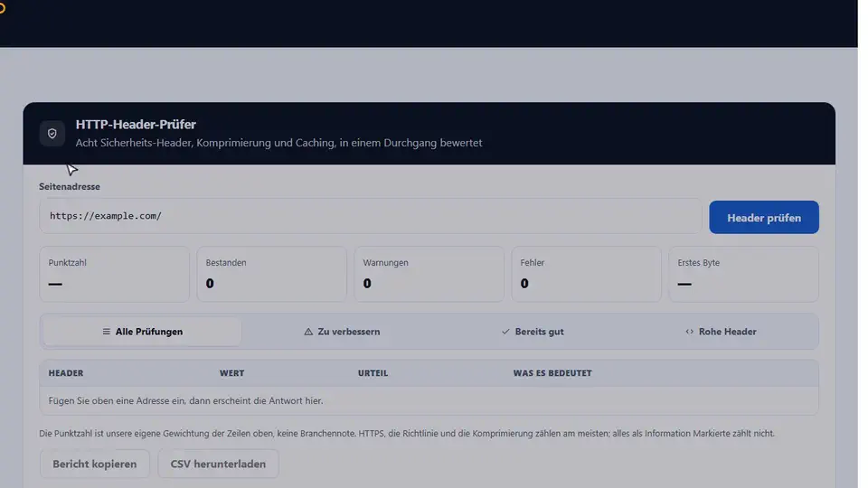Screen dimensions: 868x488
Task: Click the code brackets icon in Rohe Header
Action: (689, 332)
